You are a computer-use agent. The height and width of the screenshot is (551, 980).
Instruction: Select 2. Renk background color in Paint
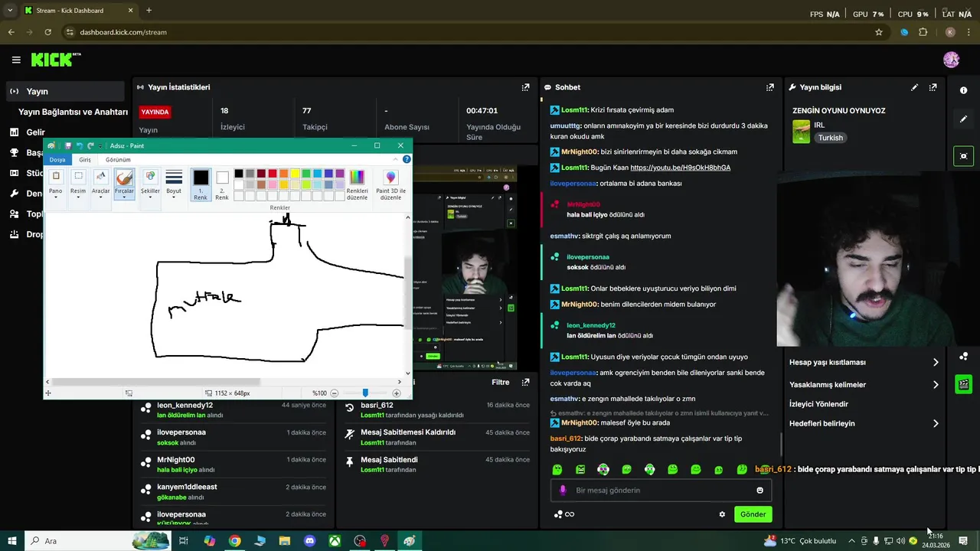click(x=222, y=184)
